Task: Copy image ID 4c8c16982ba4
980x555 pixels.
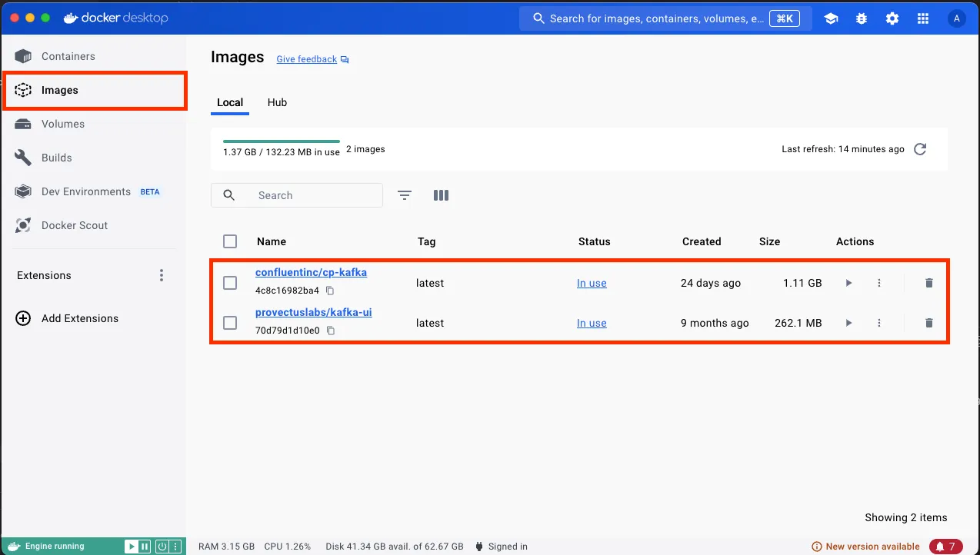Action: pos(330,291)
